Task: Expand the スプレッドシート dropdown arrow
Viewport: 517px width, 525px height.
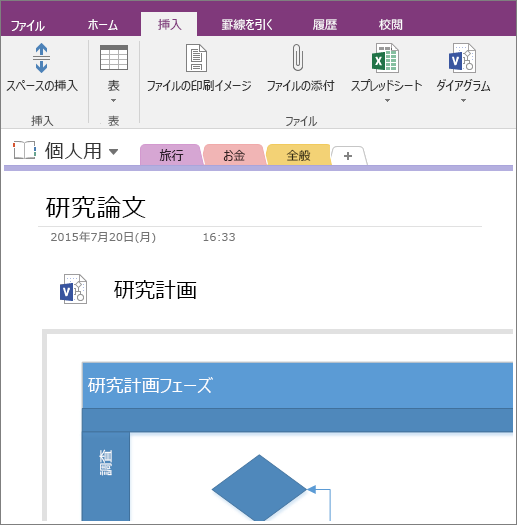Action: 387,100
